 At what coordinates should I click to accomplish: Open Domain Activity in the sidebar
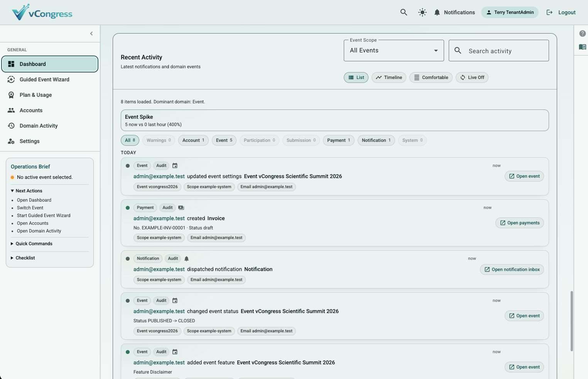50,126
